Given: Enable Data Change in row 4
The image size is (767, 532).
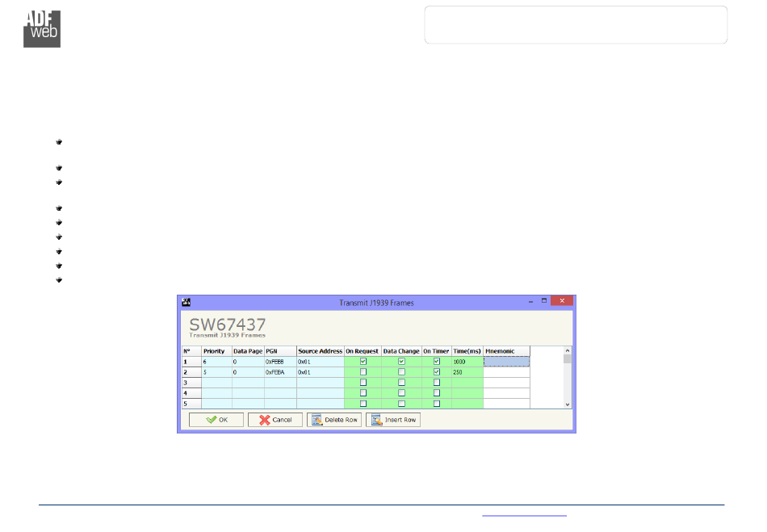Looking at the screenshot, I should (401, 393).
